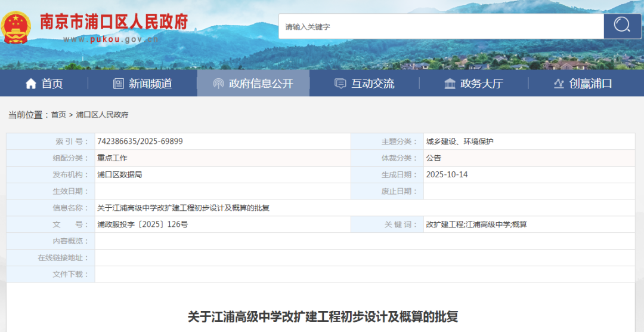Focus the 请输入关键字 search input field
The height and width of the screenshot is (332, 644).
tap(441, 26)
